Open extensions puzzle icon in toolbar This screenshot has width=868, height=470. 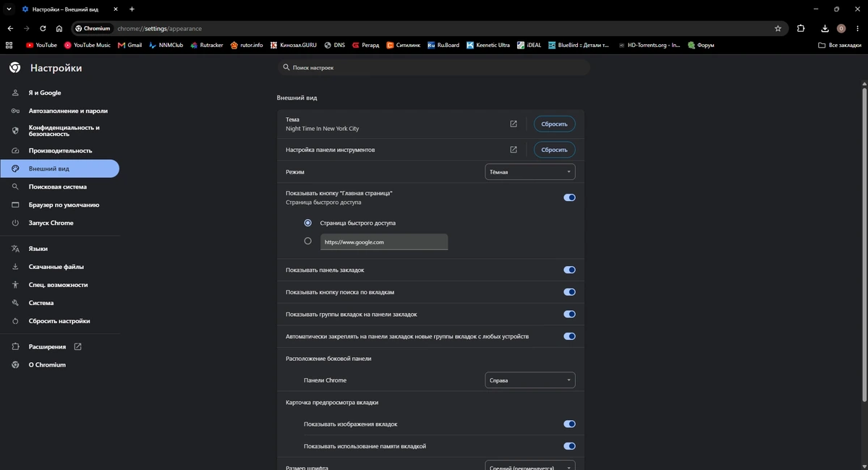[801, 28]
